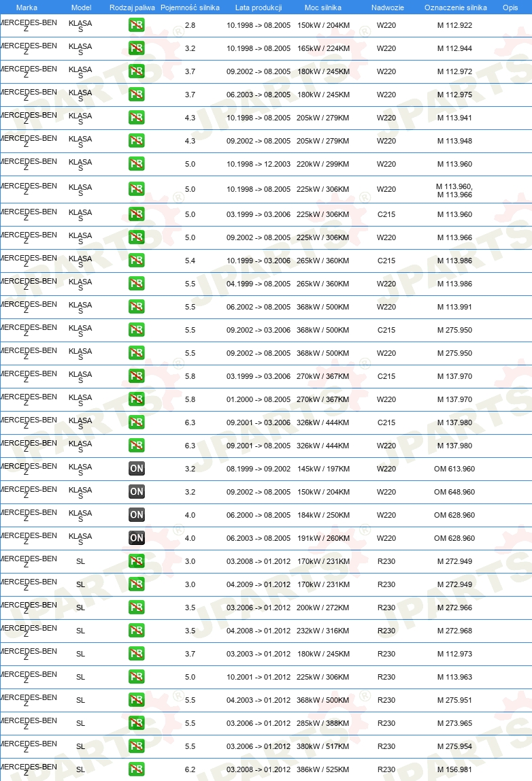
Task: Select the production dates 04.1999 -> 08.2005
Action: [259, 284]
